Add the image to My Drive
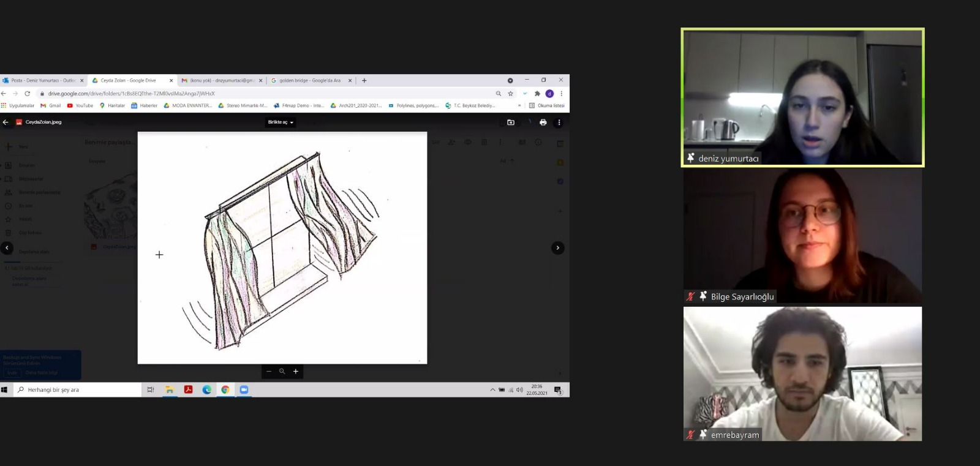This screenshot has width=980, height=466. (x=511, y=122)
